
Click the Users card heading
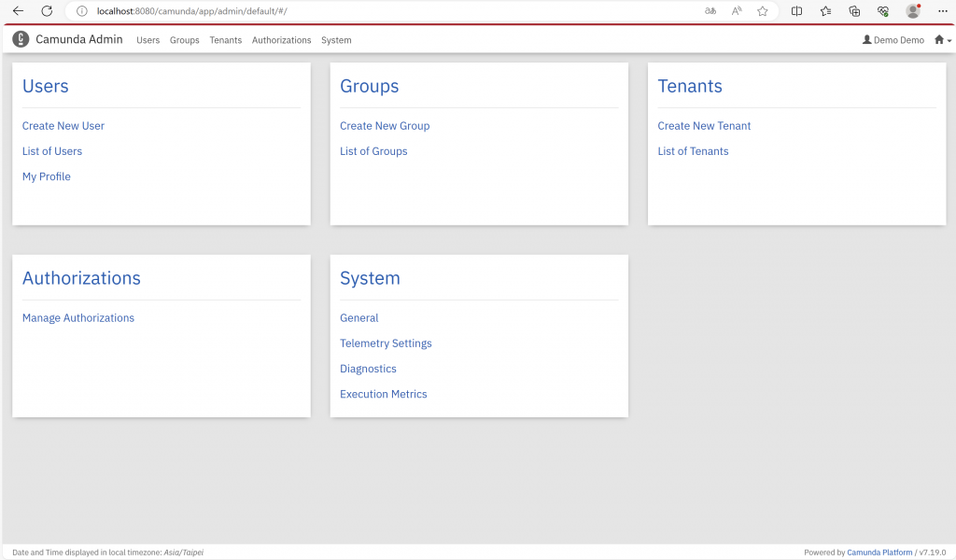46,86
